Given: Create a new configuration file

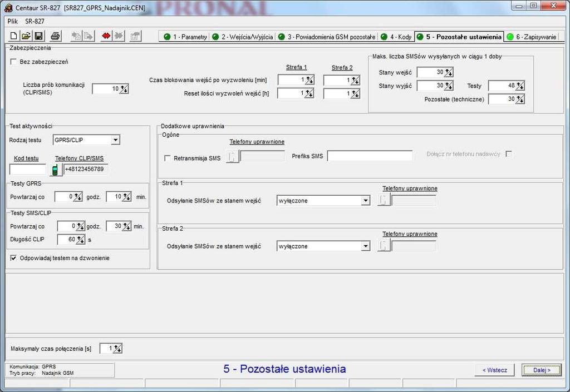Looking at the screenshot, I should coord(13,36).
